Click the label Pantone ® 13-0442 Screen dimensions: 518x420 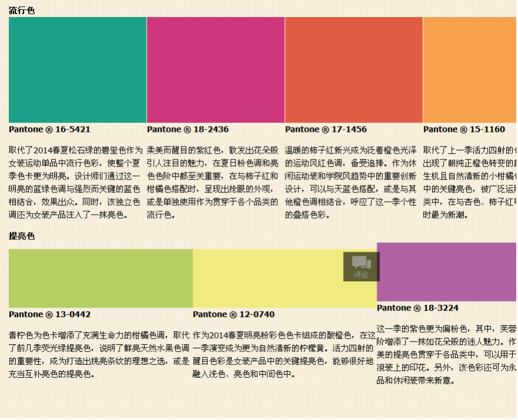[50, 315]
